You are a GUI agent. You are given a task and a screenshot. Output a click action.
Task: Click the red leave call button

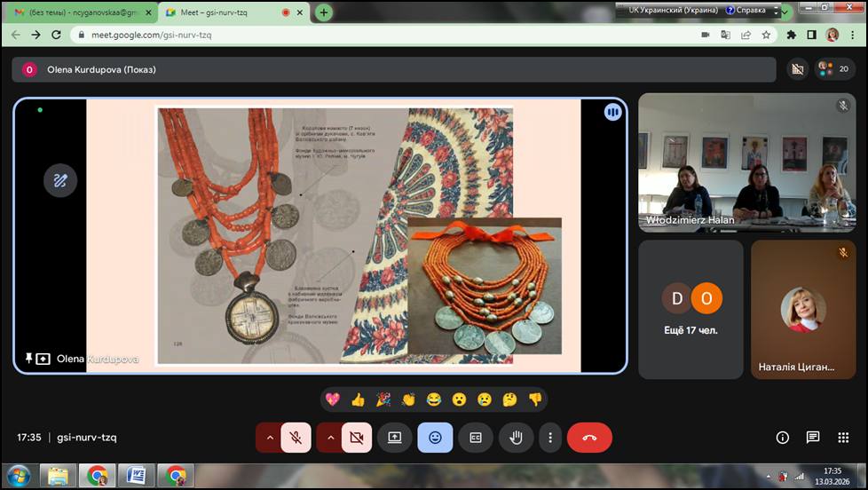(x=589, y=438)
